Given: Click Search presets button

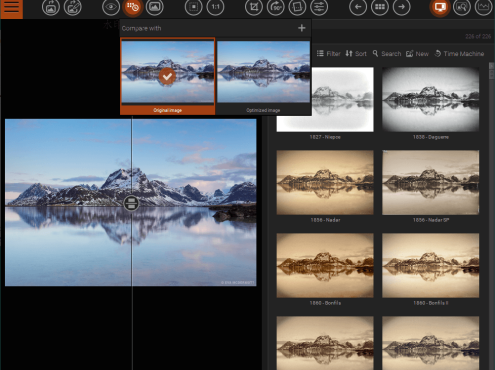Looking at the screenshot, I should coord(387,53).
